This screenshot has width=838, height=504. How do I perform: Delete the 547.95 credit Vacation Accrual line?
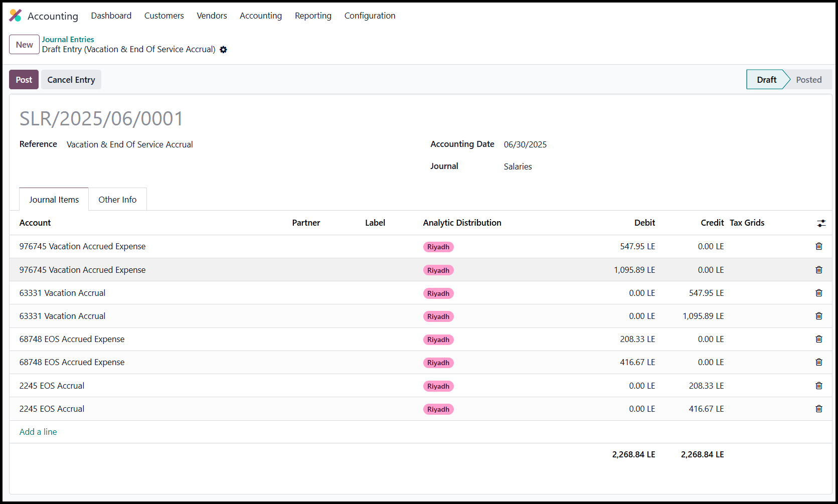(819, 293)
